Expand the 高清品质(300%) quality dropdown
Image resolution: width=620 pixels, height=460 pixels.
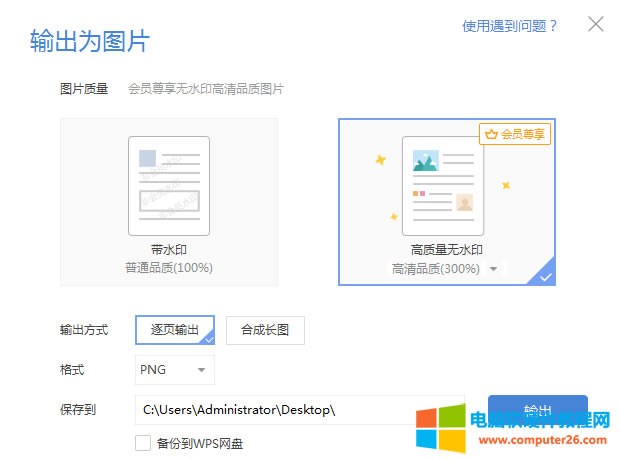pyautogui.click(x=492, y=269)
